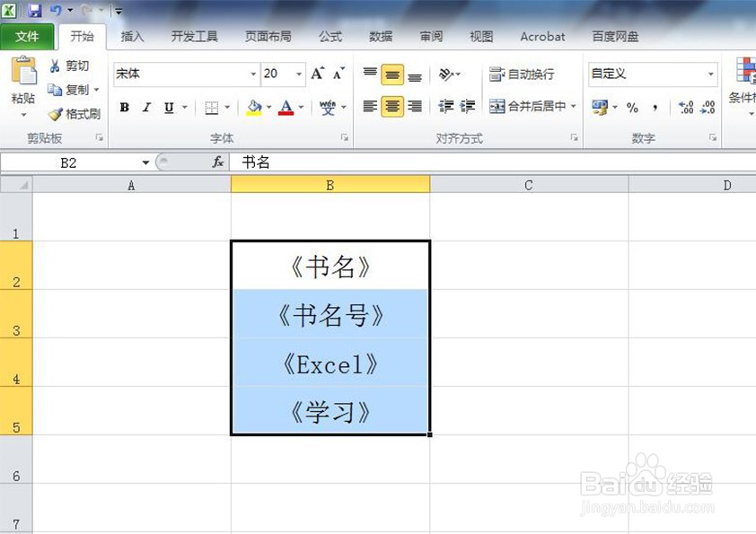Click the phonetic guide wén icon

[328, 108]
